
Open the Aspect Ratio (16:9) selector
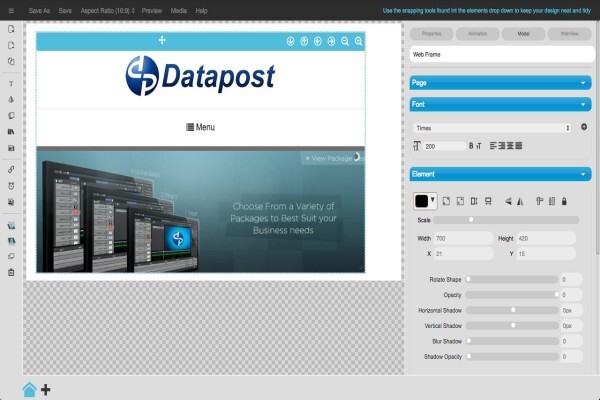tap(108, 11)
